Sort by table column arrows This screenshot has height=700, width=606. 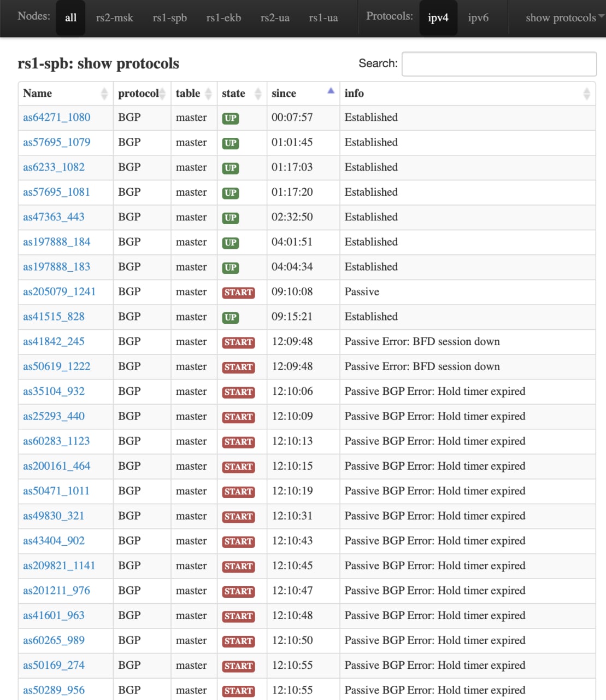(x=208, y=94)
